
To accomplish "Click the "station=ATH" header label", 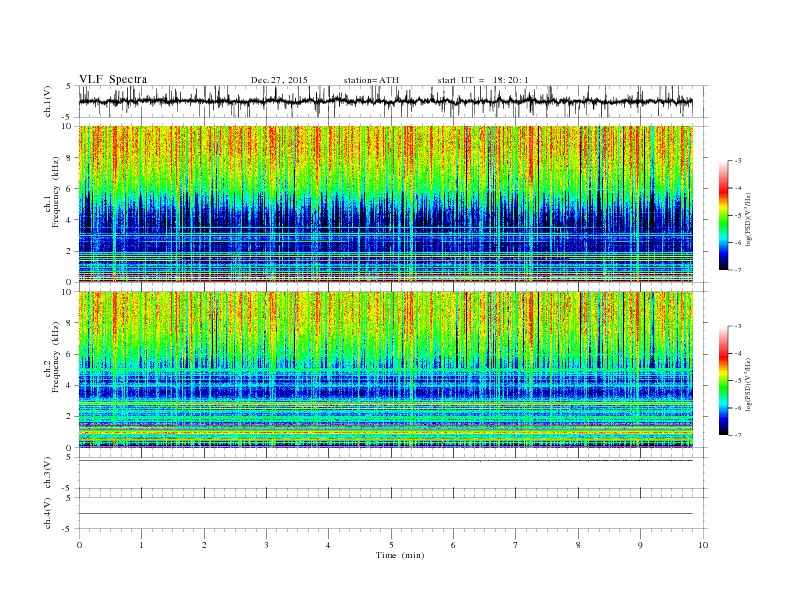I will 371,80.
